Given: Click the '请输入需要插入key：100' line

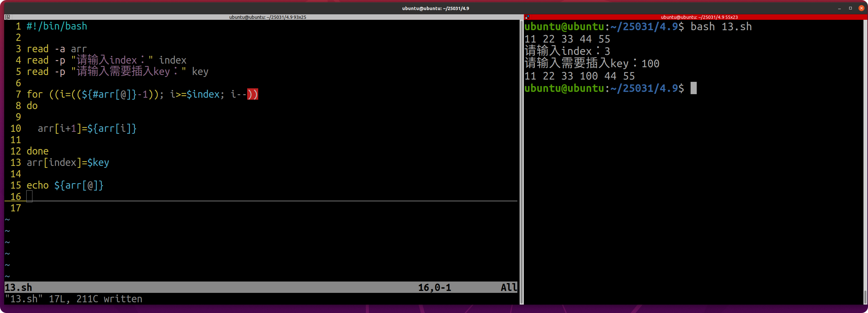Looking at the screenshot, I should (592, 63).
